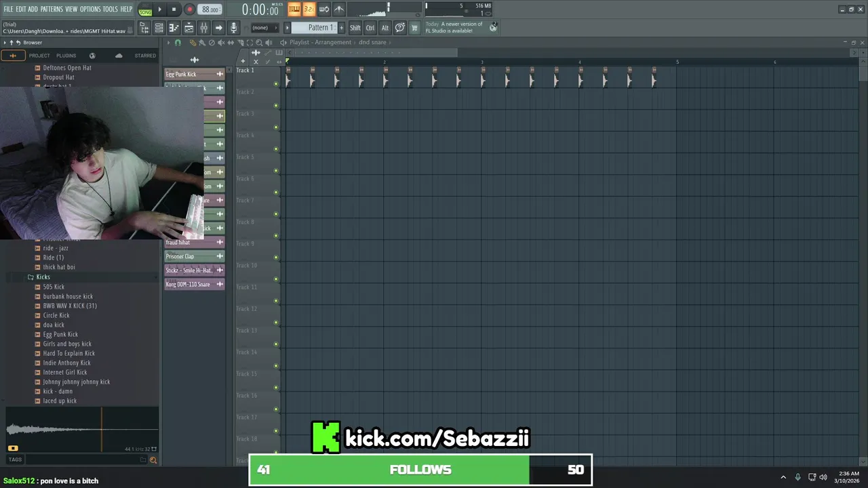The height and width of the screenshot is (488, 868).
Task: Mute Track 1 with its green light
Action: pos(276,84)
